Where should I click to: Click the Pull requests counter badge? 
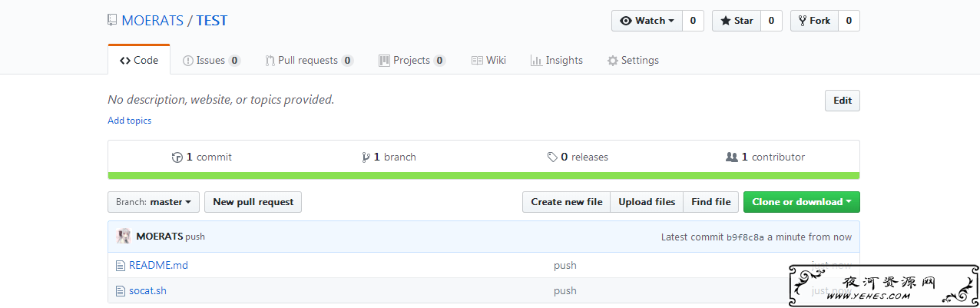347,60
